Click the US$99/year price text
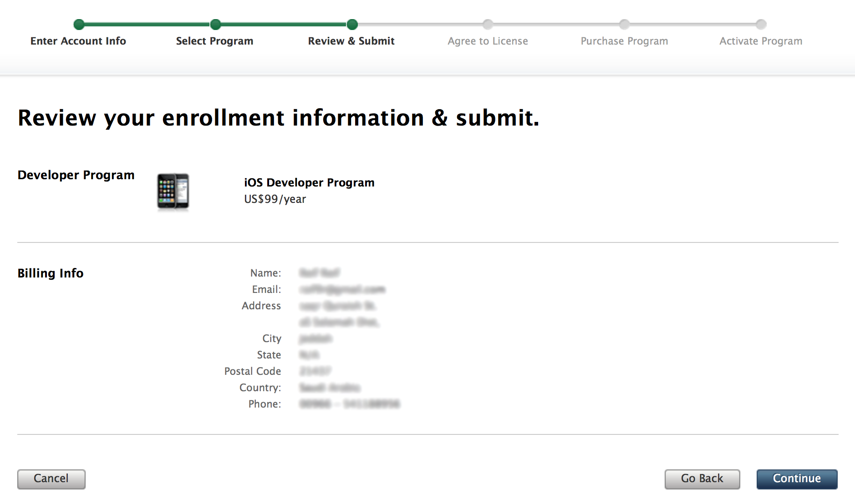The image size is (855, 504). [275, 199]
